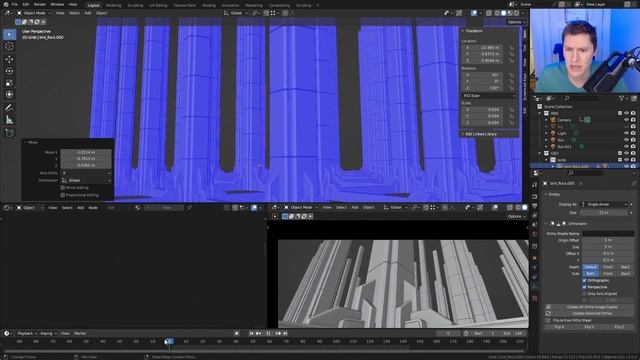Toggle the Perspective checkbox
The width and height of the screenshot is (640, 360).
click(584, 287)
